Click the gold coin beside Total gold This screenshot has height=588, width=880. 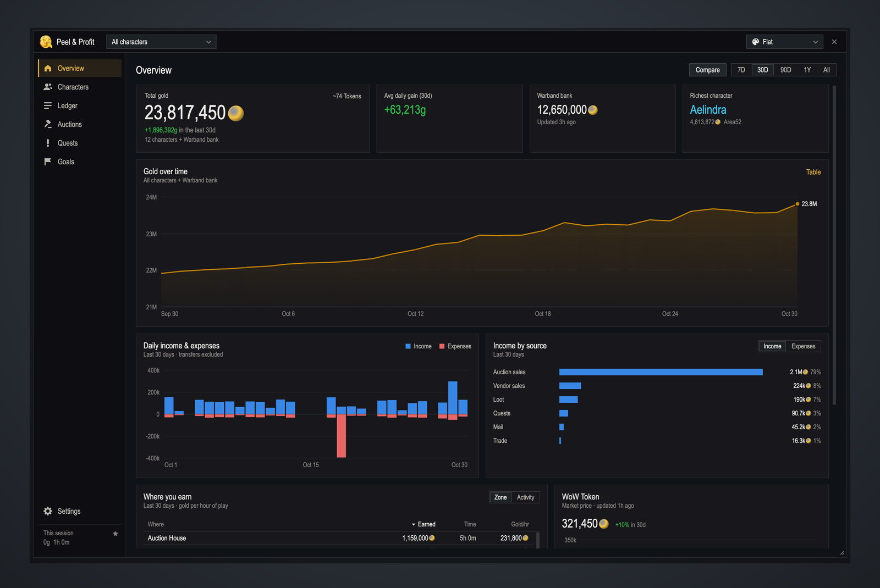click(236, 113)
